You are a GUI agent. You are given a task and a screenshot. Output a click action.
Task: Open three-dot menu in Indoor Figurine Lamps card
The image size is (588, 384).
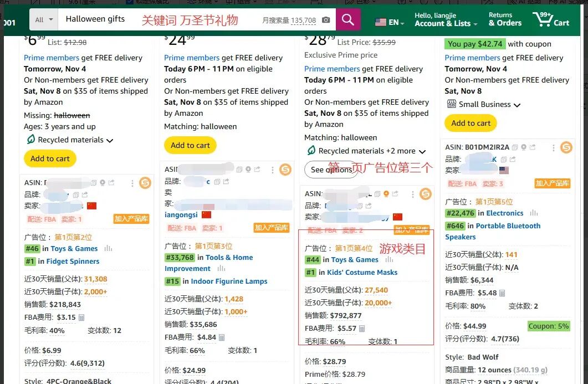pyautogui.click(x=273, y=170)
